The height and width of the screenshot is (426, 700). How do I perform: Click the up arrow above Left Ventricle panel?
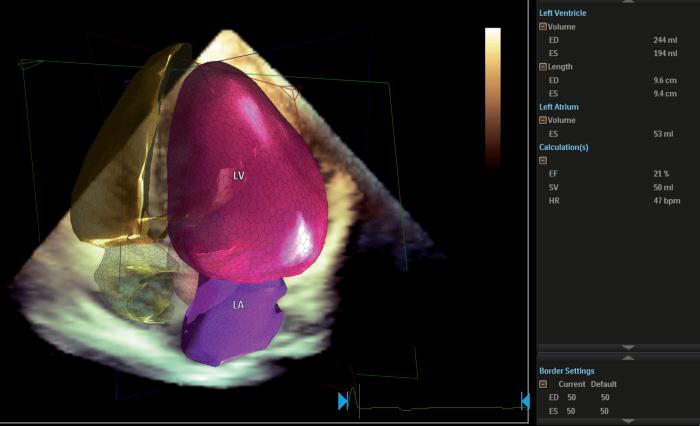pyautogui.click(x=628, y=2)
